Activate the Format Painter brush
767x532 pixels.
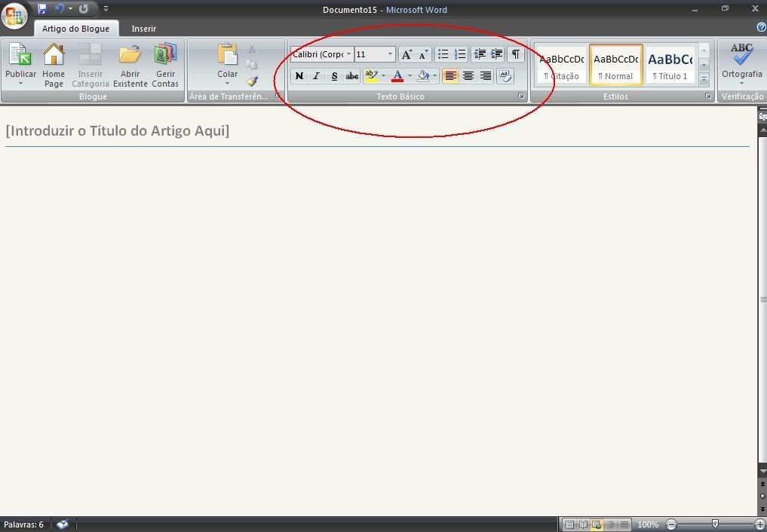(251, 81)
